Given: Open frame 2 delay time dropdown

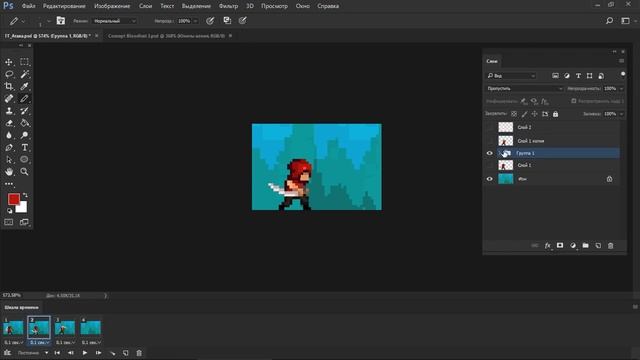Looking at the screenshot, I should [x=39, y=342].
